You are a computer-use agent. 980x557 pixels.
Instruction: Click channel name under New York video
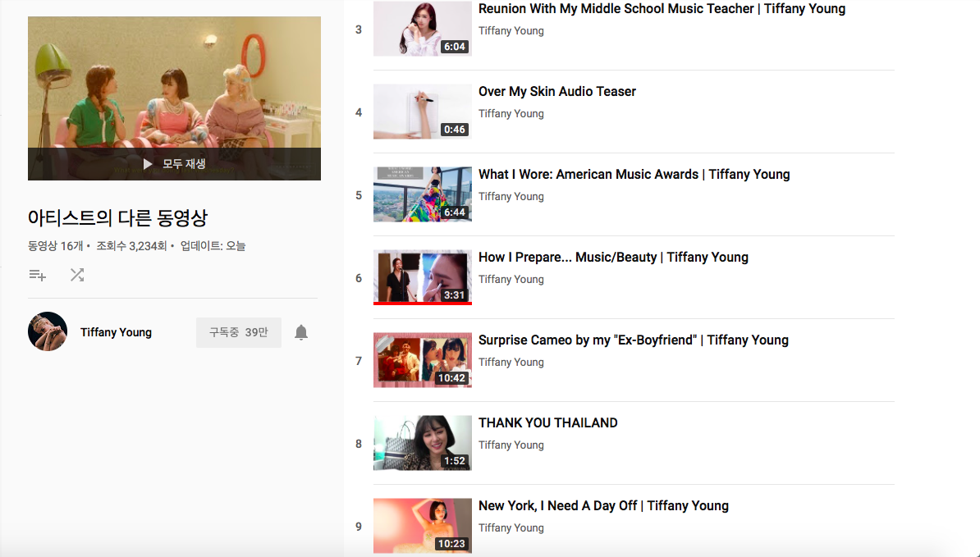tap(511, 527)
